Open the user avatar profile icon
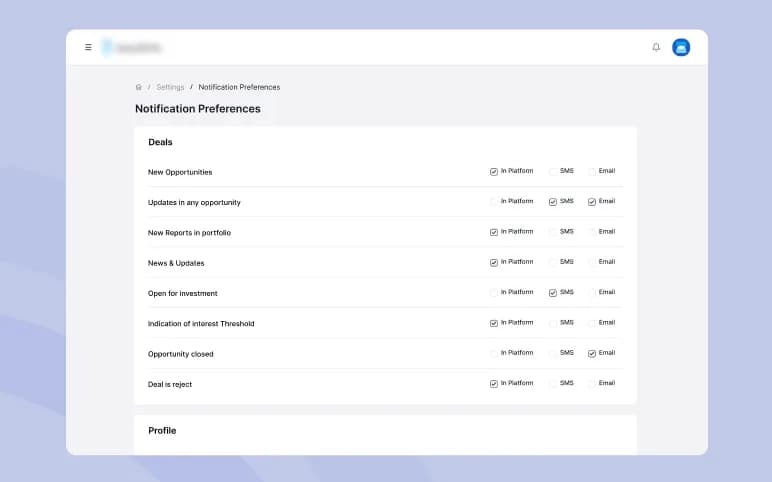772x482 pixels. click(681, 47)
